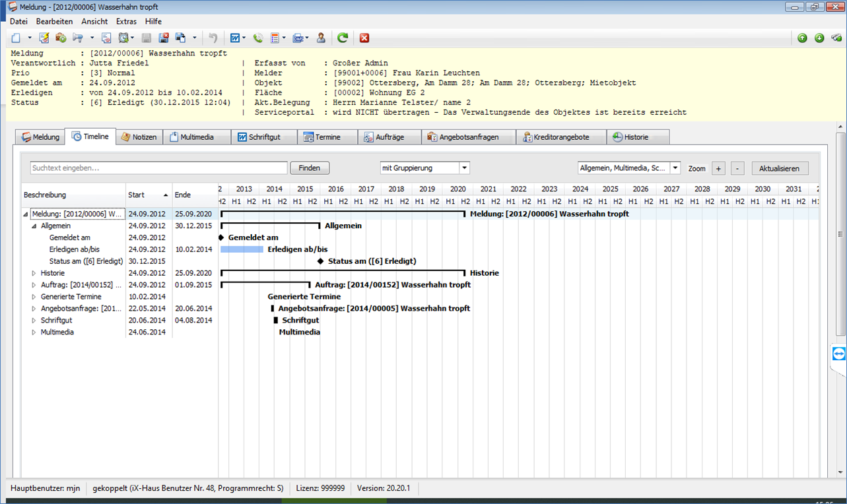
Task: Open the Word document toolbar icon
Action: pyautogui.click(x=234, y=38)
